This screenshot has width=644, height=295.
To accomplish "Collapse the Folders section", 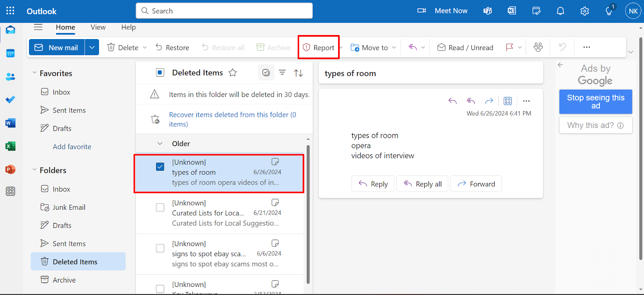I will (34, 170).
